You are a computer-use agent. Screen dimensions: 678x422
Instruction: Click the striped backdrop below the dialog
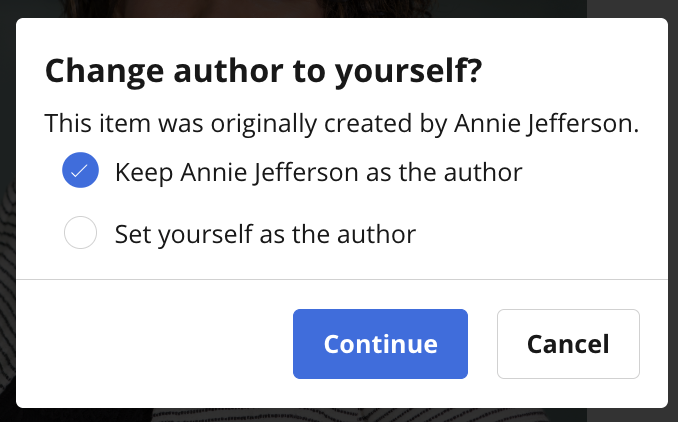pyautogui.click(x=339, y=416)
